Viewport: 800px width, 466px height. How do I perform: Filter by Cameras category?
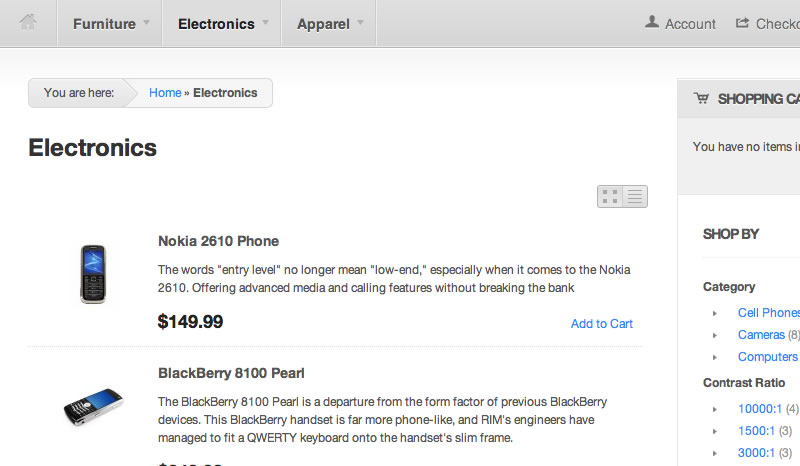click(x=761, y=335)
